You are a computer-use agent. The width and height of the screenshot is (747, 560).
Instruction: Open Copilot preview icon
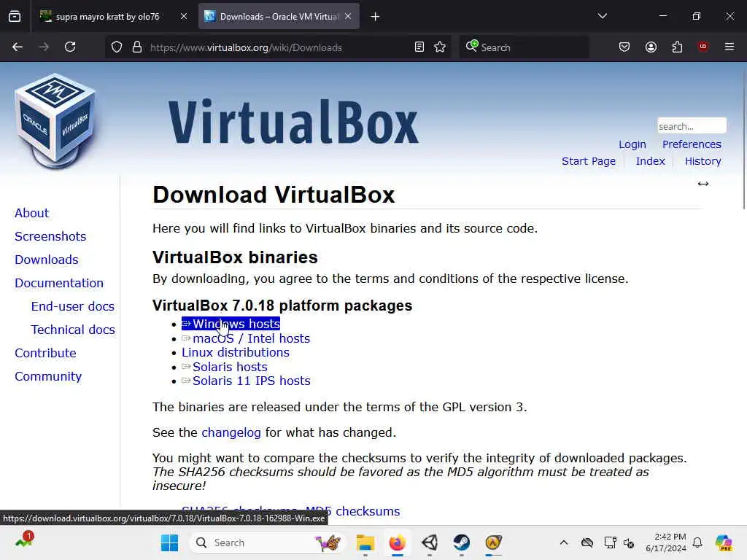(x=724, y=542)
